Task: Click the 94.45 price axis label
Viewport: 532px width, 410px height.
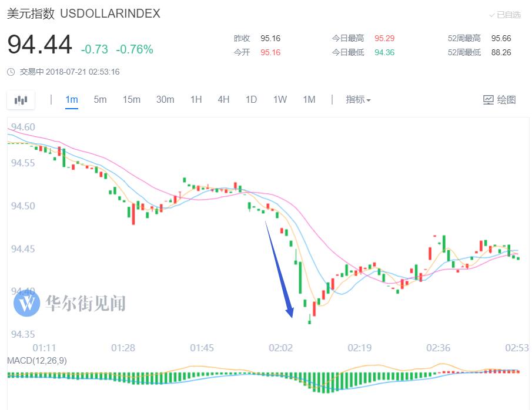Action: (x=23, y=249)
